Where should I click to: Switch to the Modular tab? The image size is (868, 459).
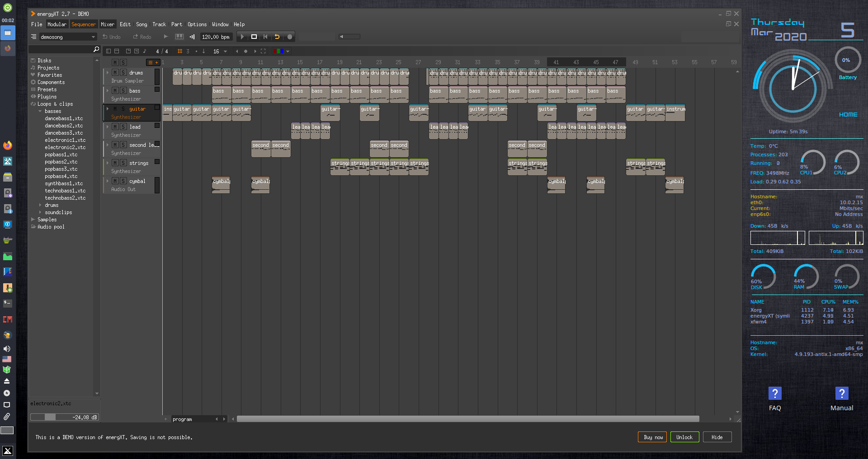pyautogui.click(x=57, y=24)
